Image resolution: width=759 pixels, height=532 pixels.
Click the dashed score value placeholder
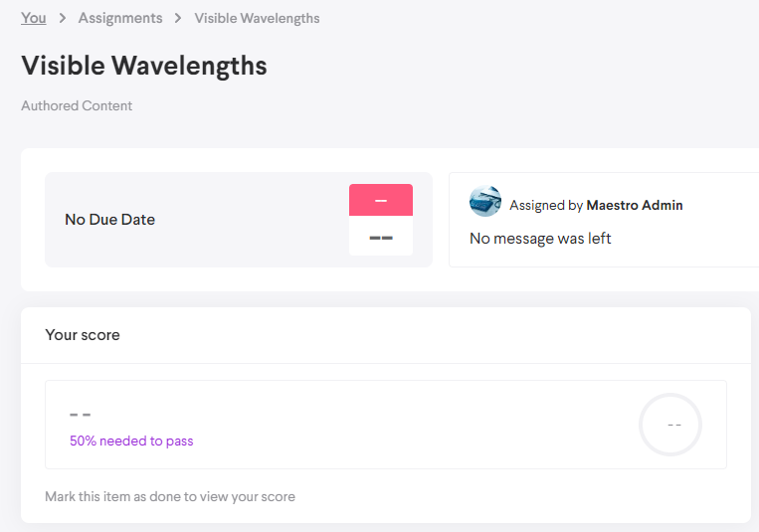pos(81,415)
